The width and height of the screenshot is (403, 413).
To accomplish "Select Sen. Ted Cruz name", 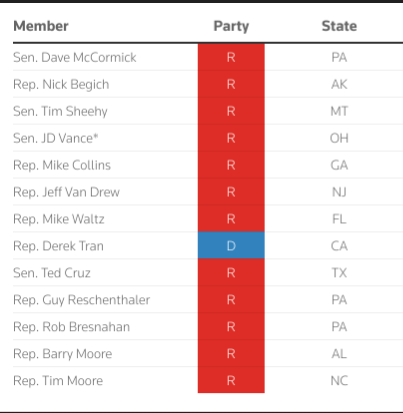I will (52, 273).
